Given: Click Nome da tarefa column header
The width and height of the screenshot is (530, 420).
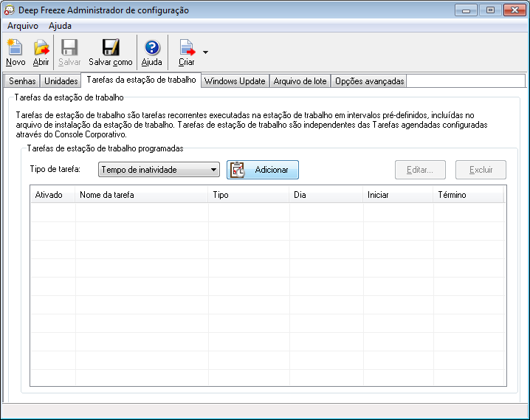Looking at the screenshot, I should click(x=141, y=195).
